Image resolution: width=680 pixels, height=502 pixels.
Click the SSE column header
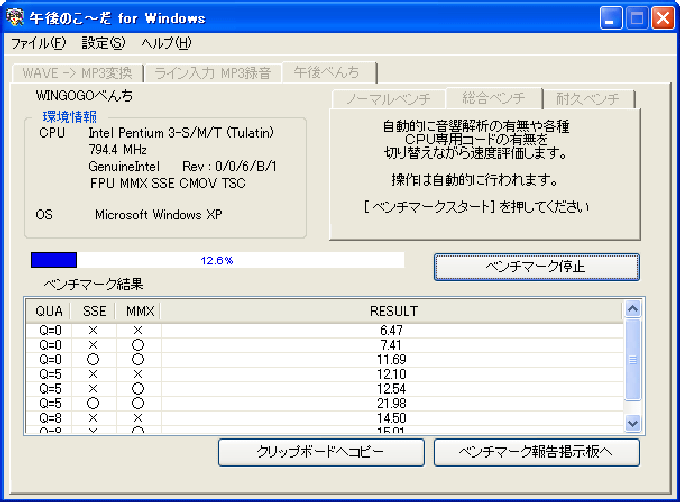click(x=93, y=311)
